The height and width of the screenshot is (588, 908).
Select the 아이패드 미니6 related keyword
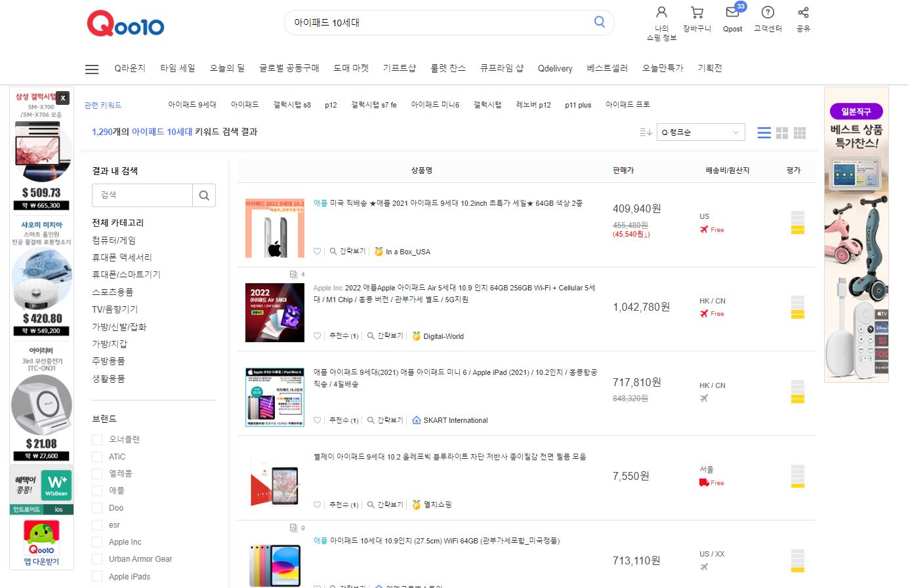coord(435,105)
